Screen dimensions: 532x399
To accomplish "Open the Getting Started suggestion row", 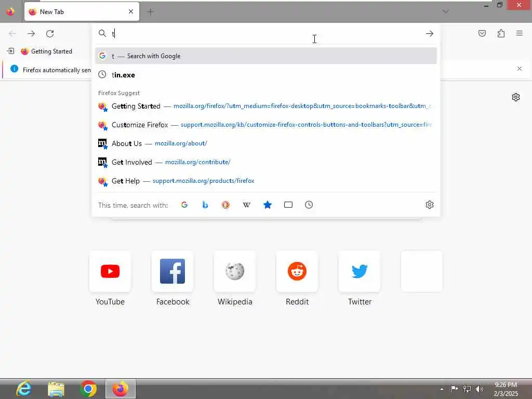I will click(266, 106).
